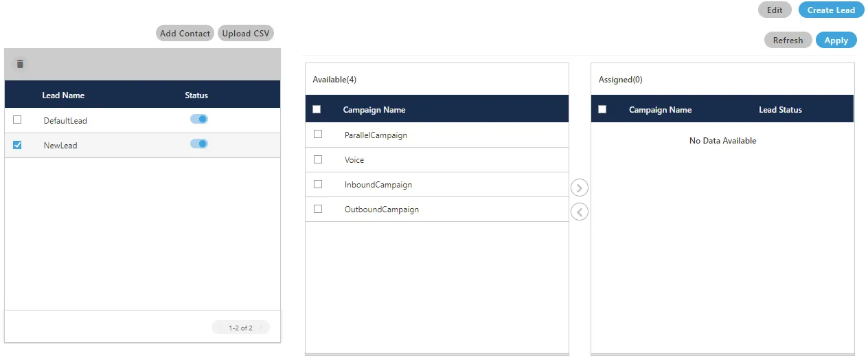Click Campaign Name header in Assigned table
Screen dimensions: 868x362
point(660,110)
